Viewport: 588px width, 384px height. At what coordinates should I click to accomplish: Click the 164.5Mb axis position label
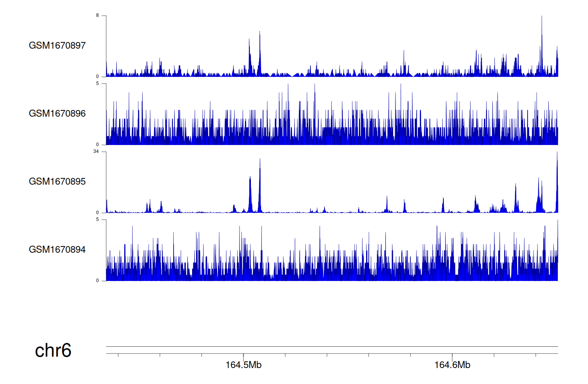(243, 365)
